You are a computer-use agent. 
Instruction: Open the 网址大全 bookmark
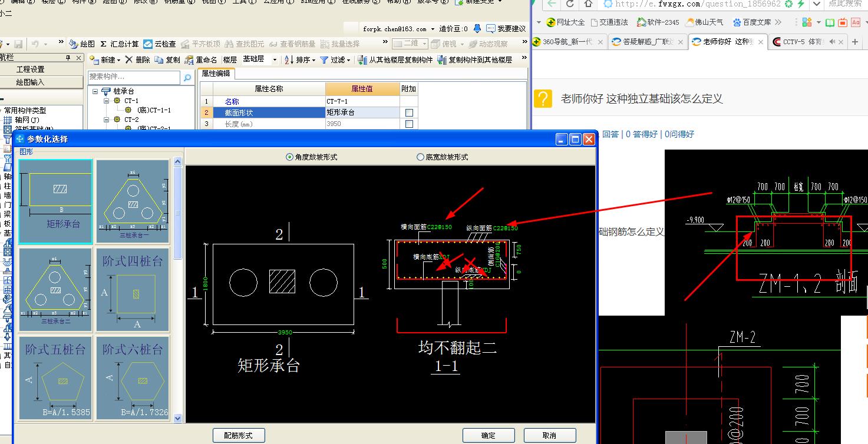566,22
